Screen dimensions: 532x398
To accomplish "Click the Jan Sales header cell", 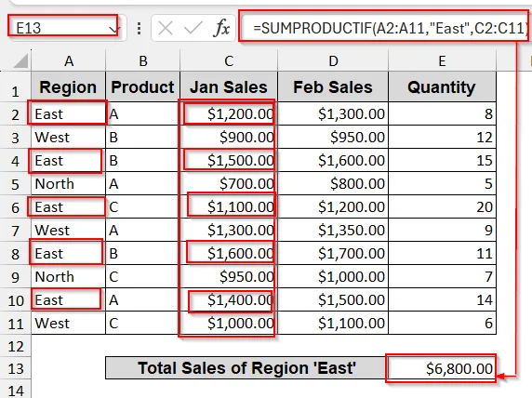I will pos(229,86).
